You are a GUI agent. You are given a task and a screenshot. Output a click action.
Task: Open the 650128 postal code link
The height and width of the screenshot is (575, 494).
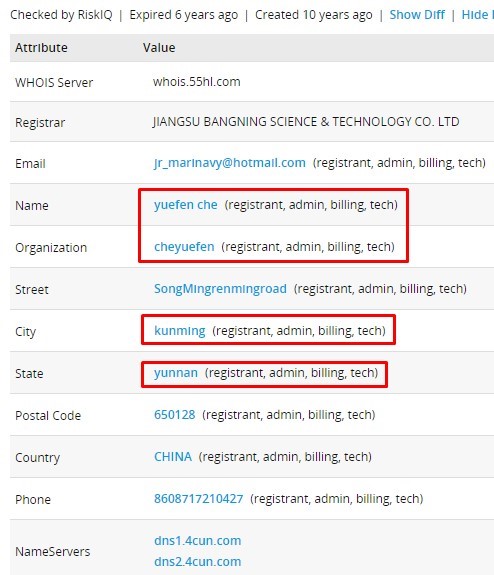tap(175, 415)
